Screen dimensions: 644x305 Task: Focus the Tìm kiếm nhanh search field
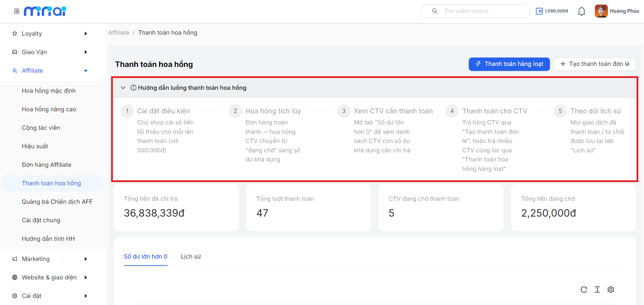475,11
